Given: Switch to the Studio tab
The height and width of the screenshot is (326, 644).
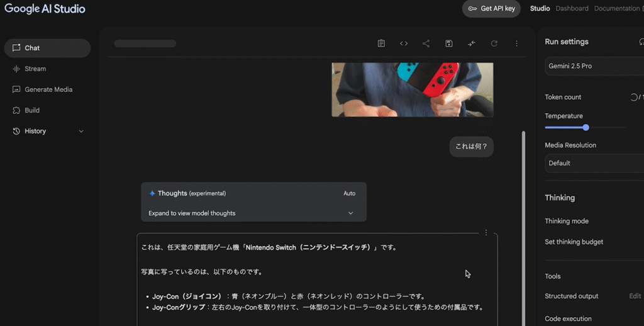Looking at the screenshot, I should (540, 9).
